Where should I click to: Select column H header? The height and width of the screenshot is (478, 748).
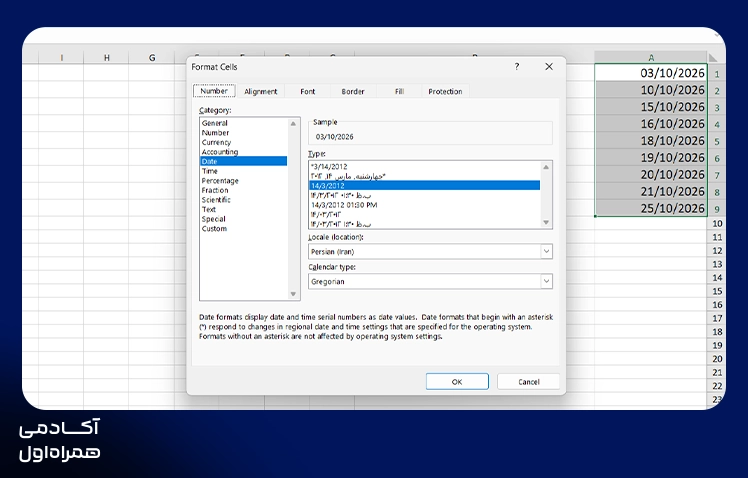tap(106, 58)
